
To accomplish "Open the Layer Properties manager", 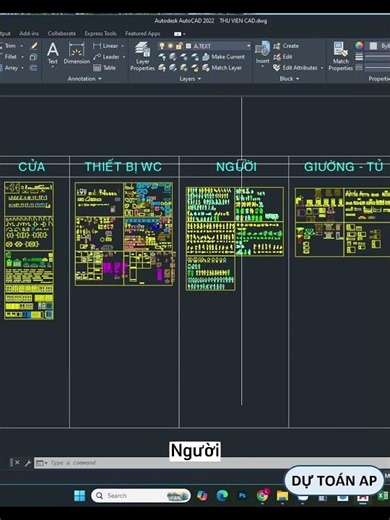I will [x=142, y=56].
